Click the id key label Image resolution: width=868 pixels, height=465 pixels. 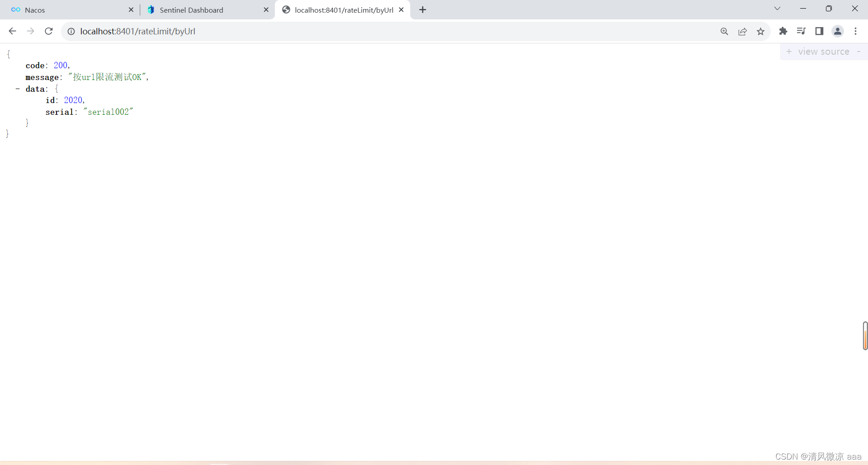point(50,100)
